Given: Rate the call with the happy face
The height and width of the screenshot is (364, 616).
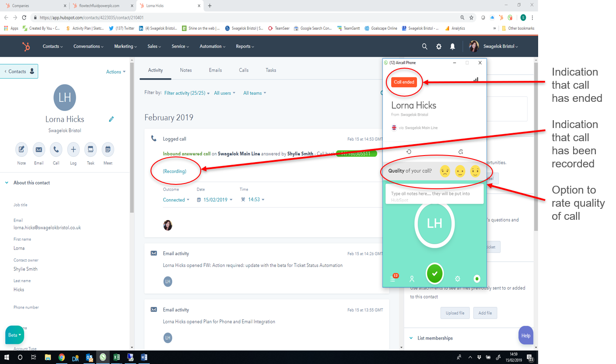Looking at the screenshot, I should pos(475,171).
